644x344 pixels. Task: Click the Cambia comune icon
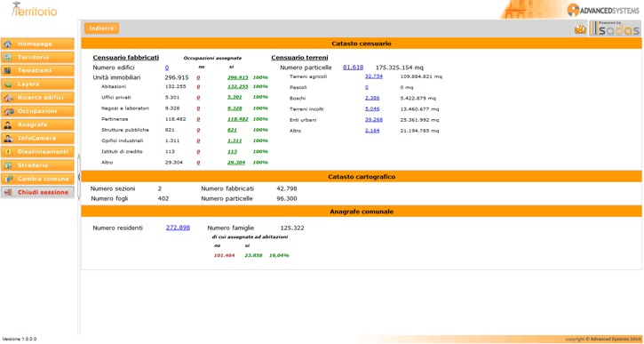click(x=7, y=179)
